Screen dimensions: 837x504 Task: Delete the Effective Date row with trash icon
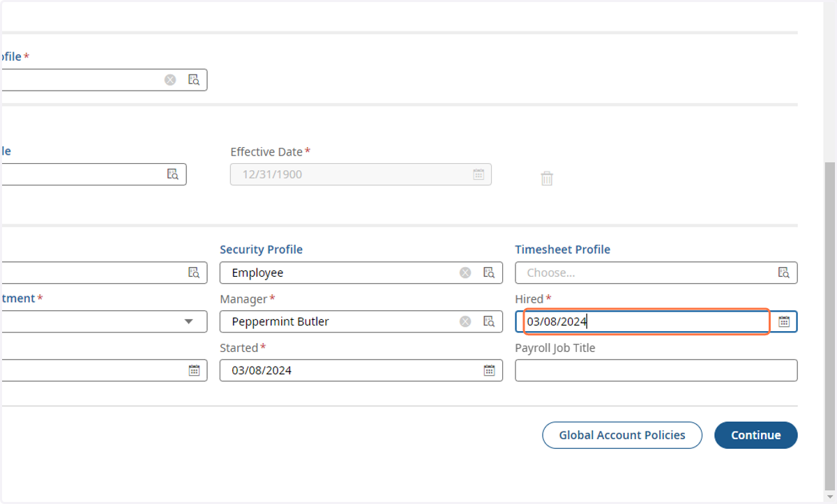coord(547,178)
